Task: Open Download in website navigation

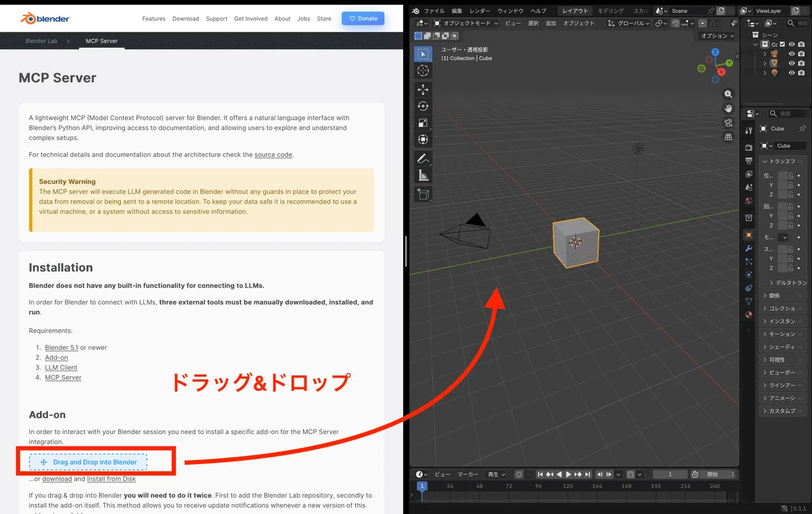Action: [x=185, y=19]
